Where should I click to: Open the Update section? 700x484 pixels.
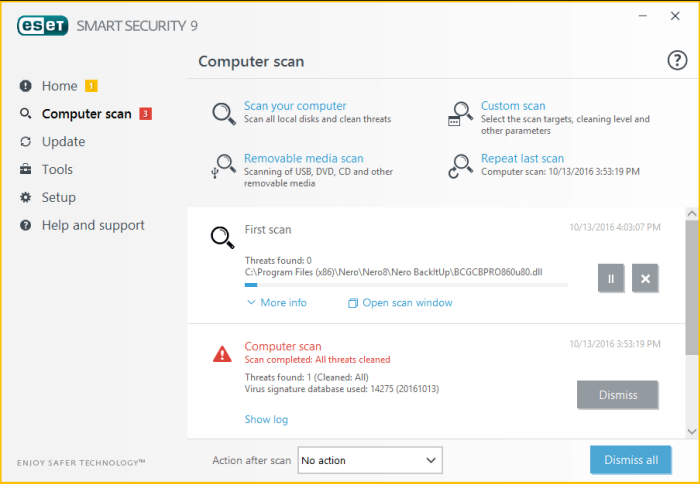point(63,142)
